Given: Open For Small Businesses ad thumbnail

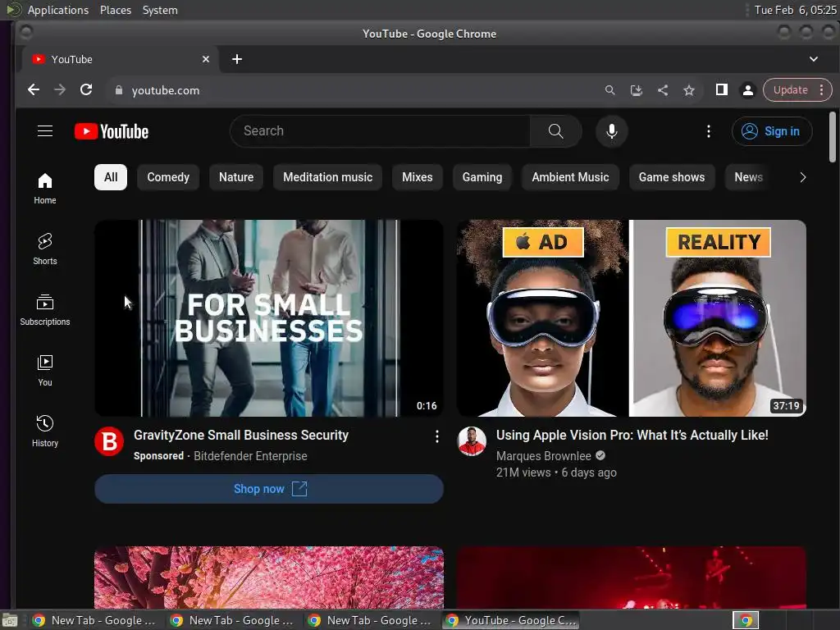Looking at the screenshot, I should tap(269, 318).
